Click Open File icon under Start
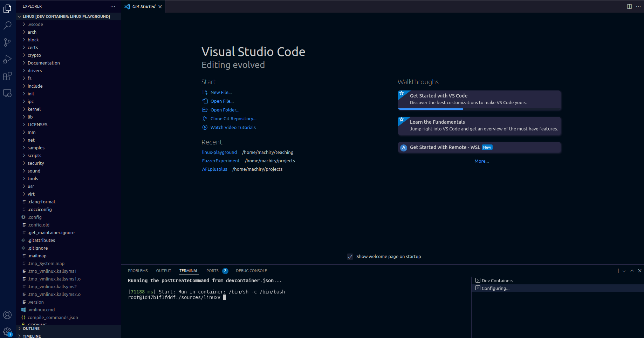This screenshot has height=338, width=644. [205, 101]
